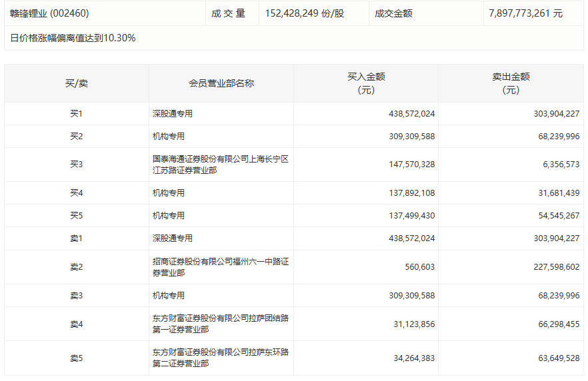Select the sell amount 63,649,528
Viewport: 588px width, 381px height.
coord(559,358)
